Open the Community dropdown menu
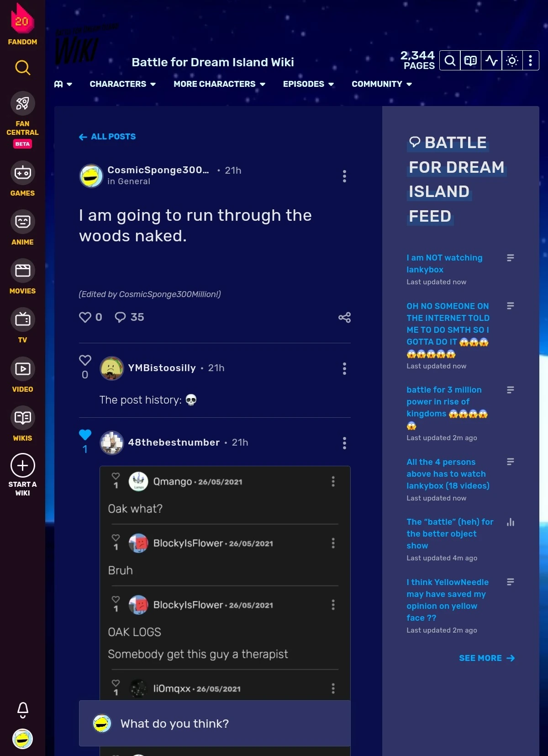Viewport: 548px width, 756px height. 382,84
